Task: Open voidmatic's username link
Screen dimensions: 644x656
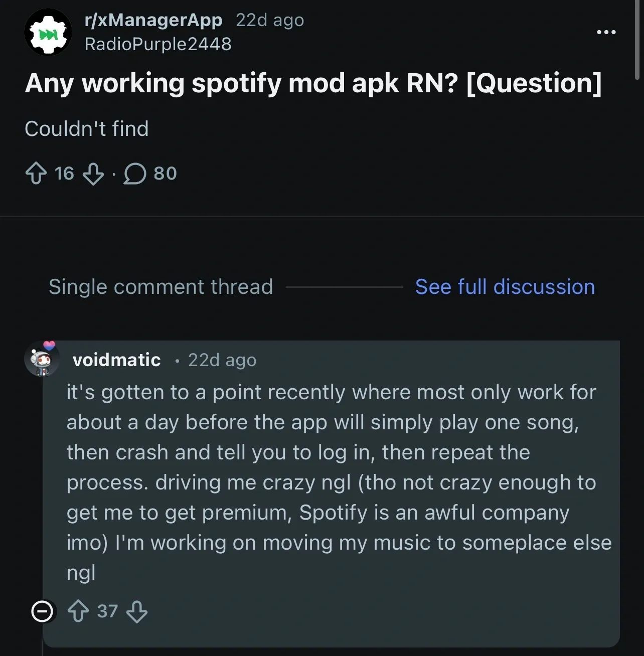Action: 116,360
